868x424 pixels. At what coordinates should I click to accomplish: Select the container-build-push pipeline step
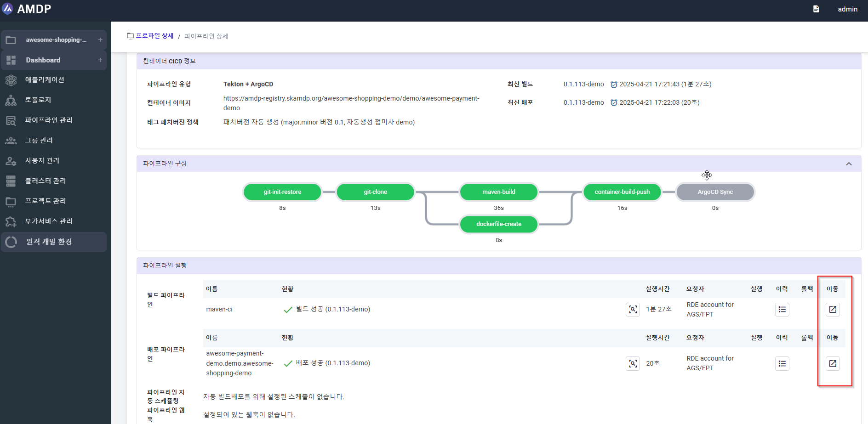pyautogui.click(x=622, y=192)
